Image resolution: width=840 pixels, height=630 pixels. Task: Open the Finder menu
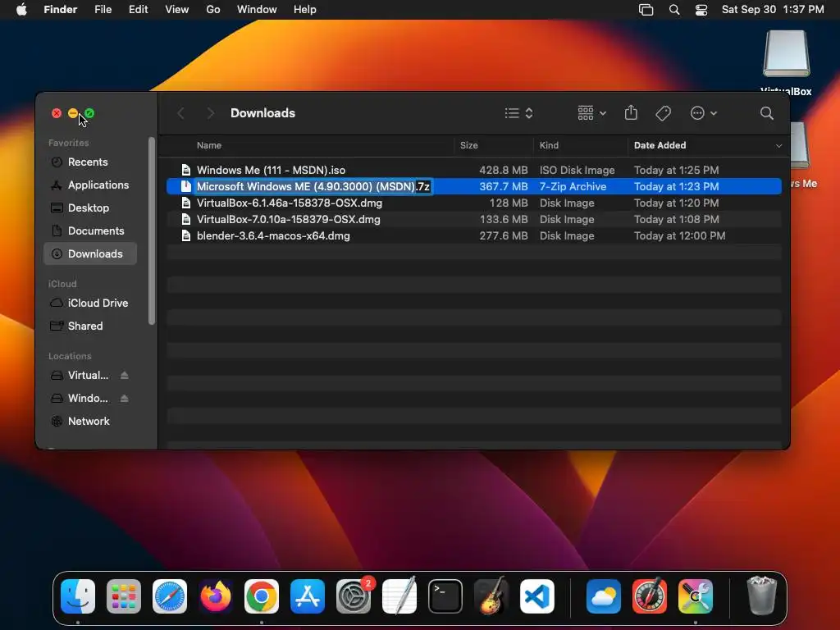point(61,10)
